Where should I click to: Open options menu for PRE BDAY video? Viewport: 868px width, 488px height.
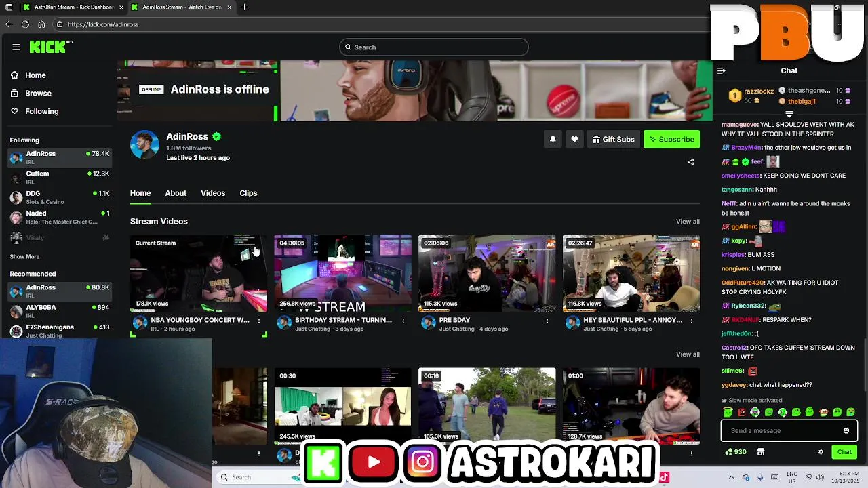[x=547, y=321]
